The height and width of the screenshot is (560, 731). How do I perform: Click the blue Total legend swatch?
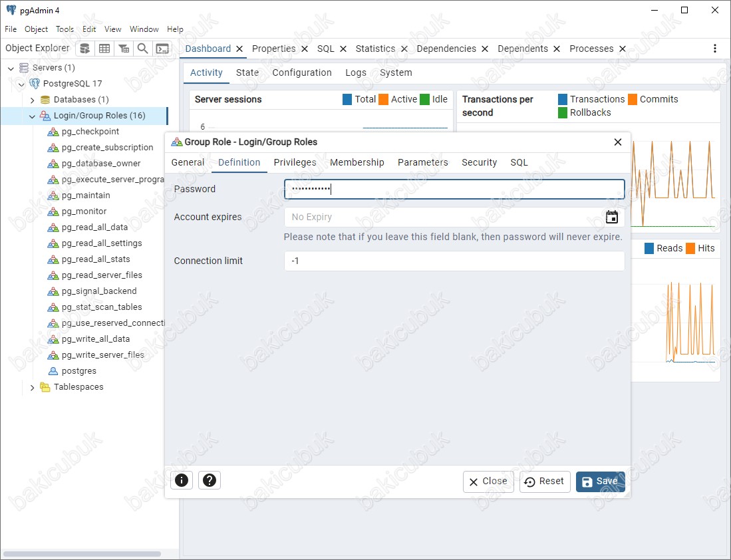click(347, 99)
